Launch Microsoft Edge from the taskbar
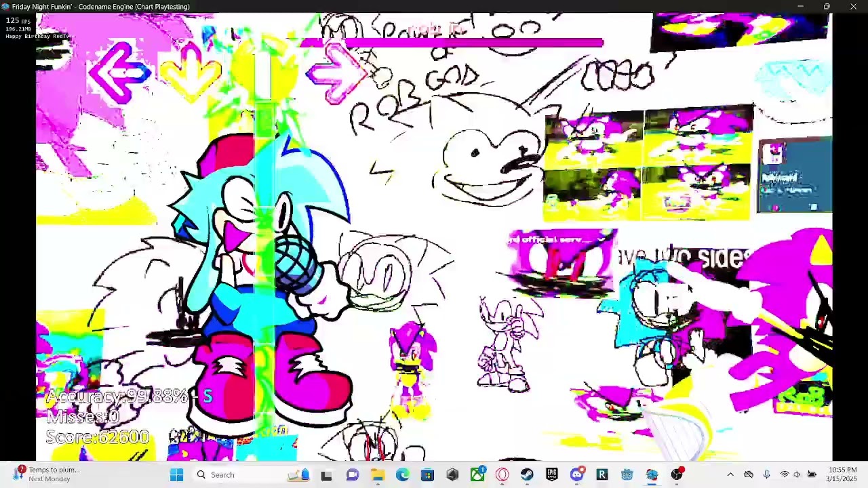Image resolution: width=868 pixels, height=488 pixels. tap(402, 474)
